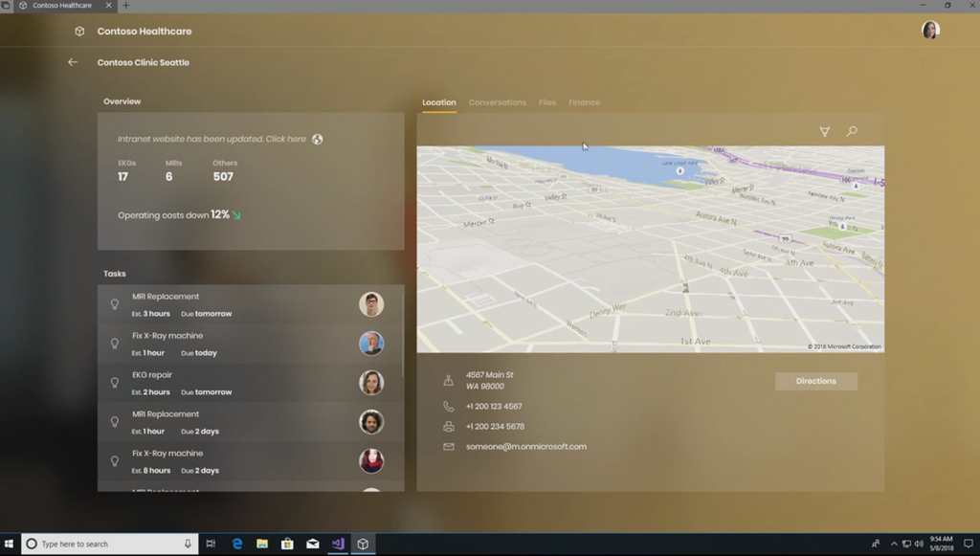The image size is (980, 556).
Task: Click the mail envelope icon beside the email address
Action: (x=448, y=447)
